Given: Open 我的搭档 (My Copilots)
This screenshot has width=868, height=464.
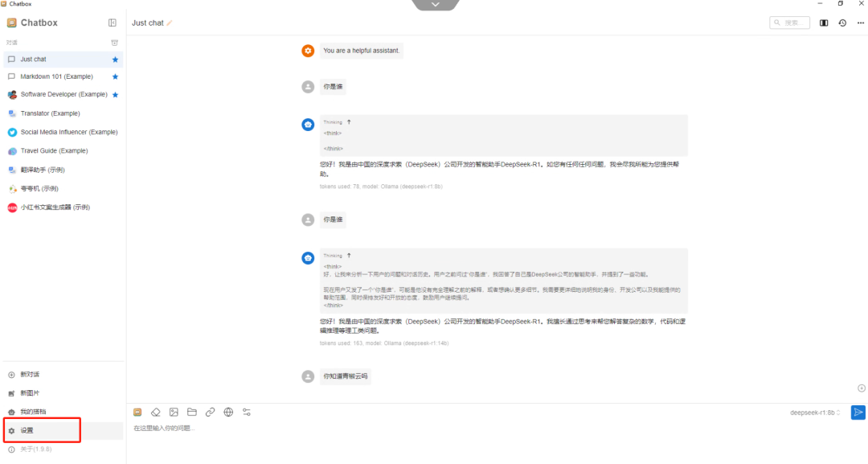Looking at the screenshot, I should (x=63, y=412).
